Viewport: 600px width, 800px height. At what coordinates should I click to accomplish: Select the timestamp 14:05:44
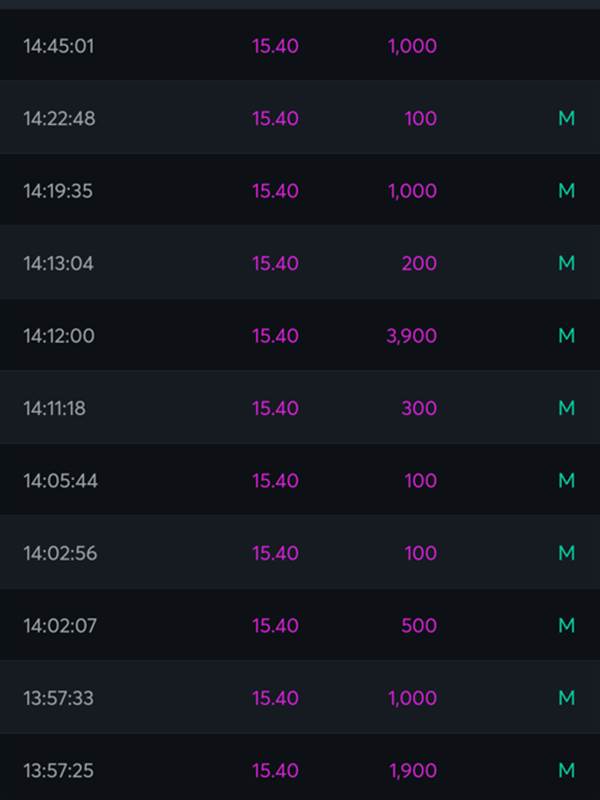click(60, 481)
